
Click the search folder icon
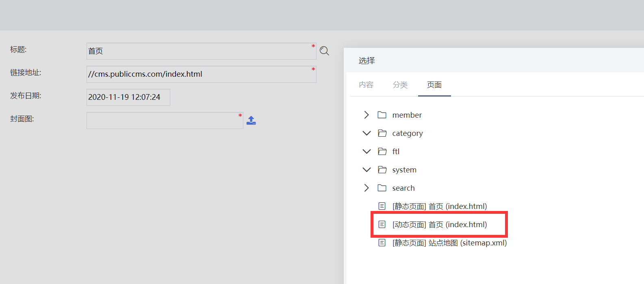coord(382,188)
